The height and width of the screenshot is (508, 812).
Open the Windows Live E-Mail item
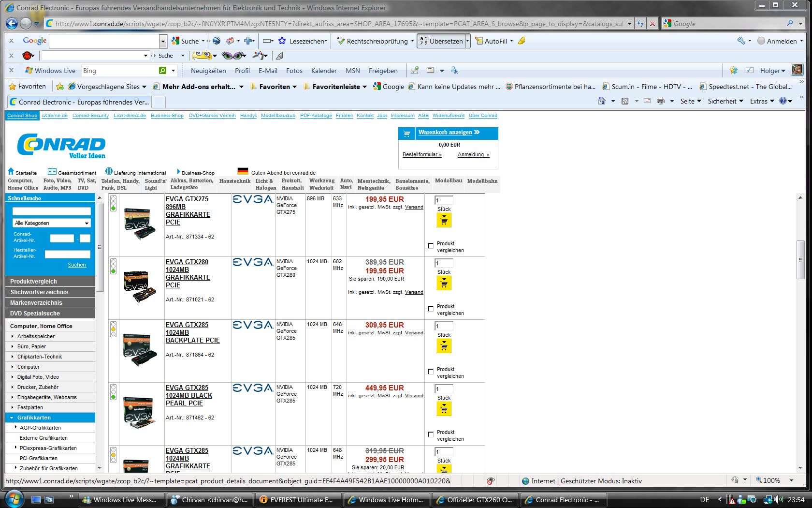coord(268,71)
